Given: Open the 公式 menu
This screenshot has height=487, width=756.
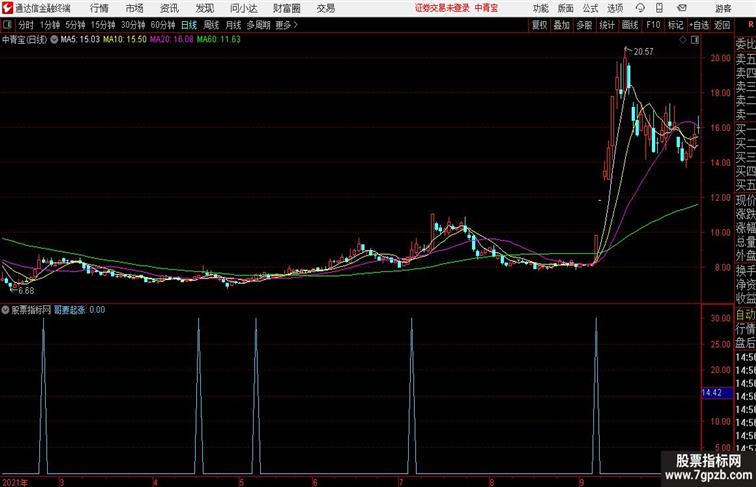Looking at the screenshot, I should (x=590, y=8).
